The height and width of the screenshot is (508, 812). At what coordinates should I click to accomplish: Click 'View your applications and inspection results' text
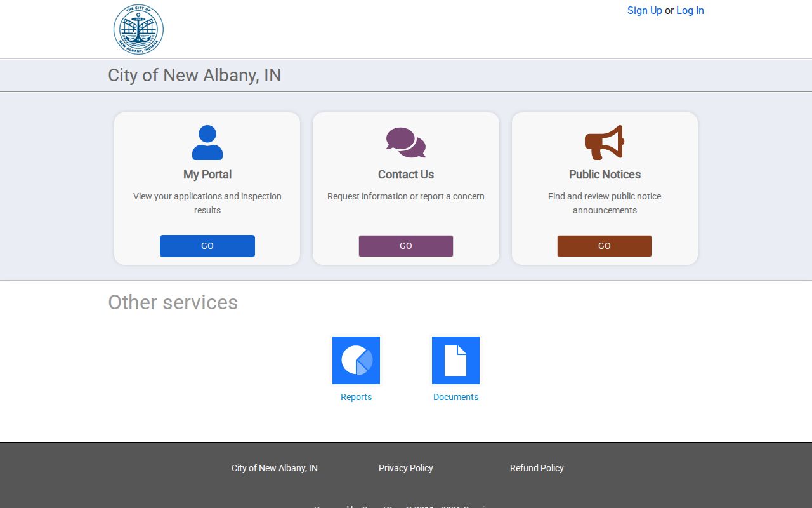pos(207,203)
